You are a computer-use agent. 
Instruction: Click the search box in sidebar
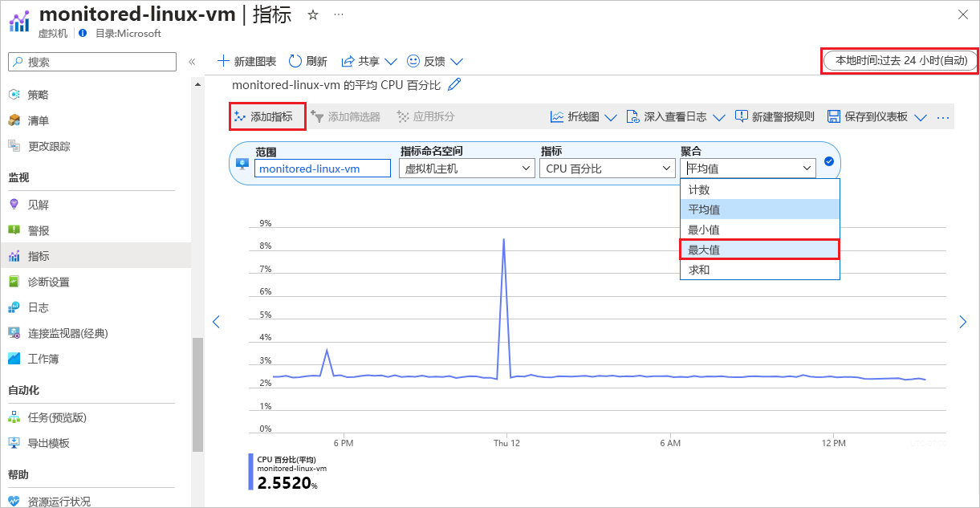click(x=92, y=62)
